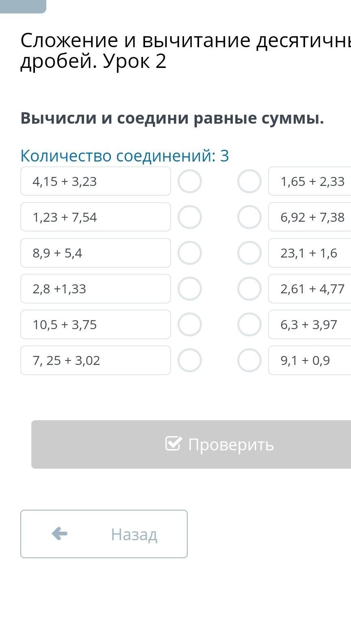
Task: Select the circle beside 1,65 + 2,33
Action: [249, 181]
